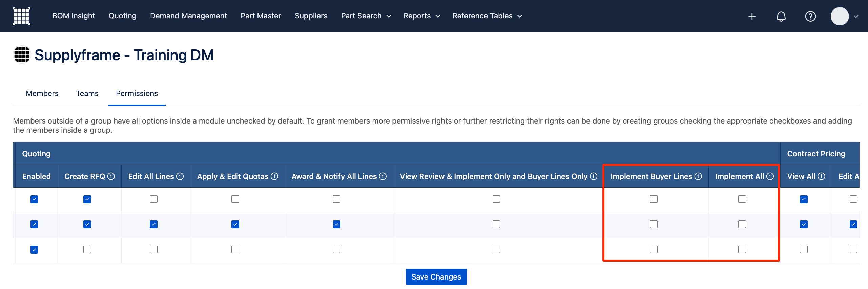This screenshot has height=289, width=868.
Task: Open Part Master in navbar
Action: [x=261, y=16]
